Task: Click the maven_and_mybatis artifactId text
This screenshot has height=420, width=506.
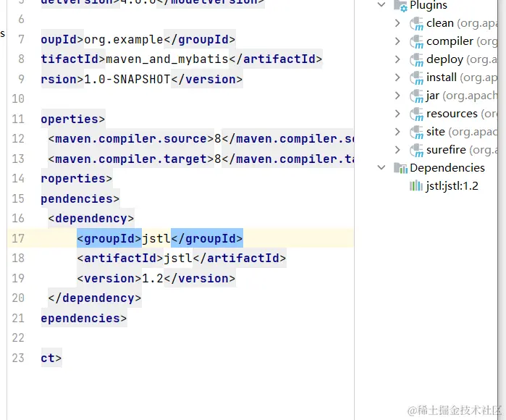Action: (x=167, y=59)
